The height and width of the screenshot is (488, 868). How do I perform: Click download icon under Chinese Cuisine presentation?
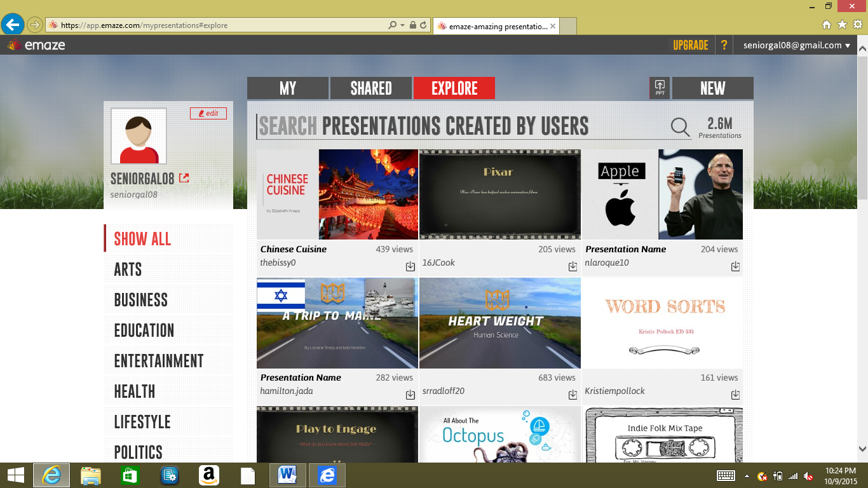point(410,267)
